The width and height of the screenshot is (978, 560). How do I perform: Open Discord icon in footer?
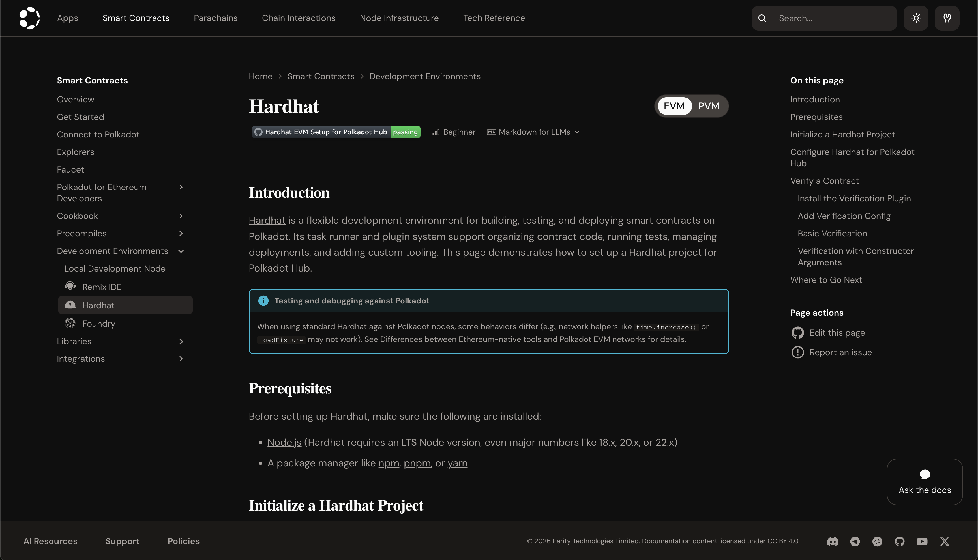click(x=833, y=542)
